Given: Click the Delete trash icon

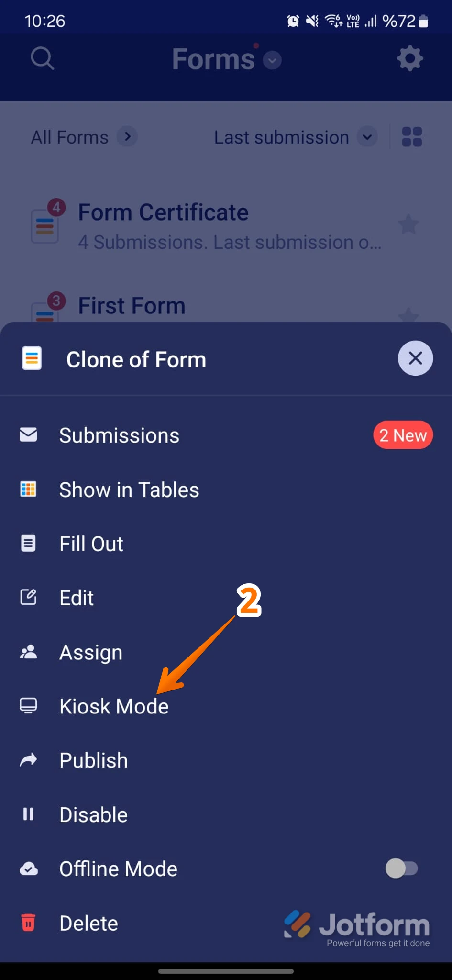Looking at the screenshot, I should pyautogui.click(x=28, y=923).
